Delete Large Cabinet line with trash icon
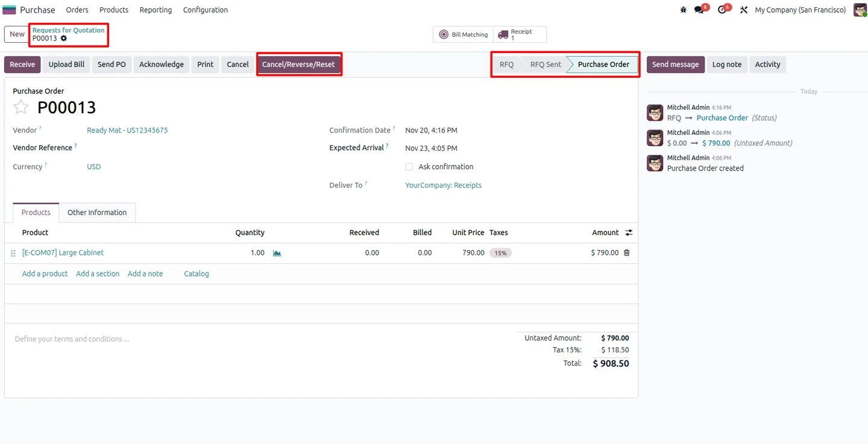Screen dimensions: 868x444 pyautogui.click(x=627, y=253)
